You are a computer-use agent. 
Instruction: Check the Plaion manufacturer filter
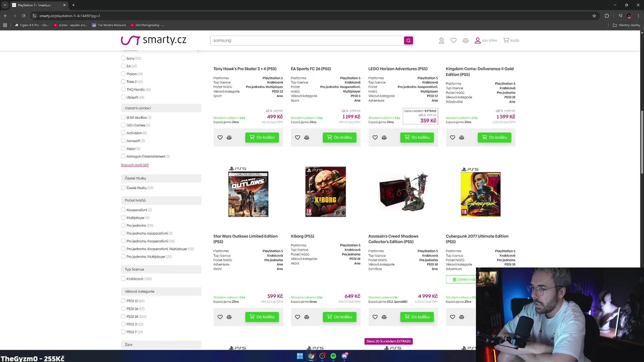123,74
